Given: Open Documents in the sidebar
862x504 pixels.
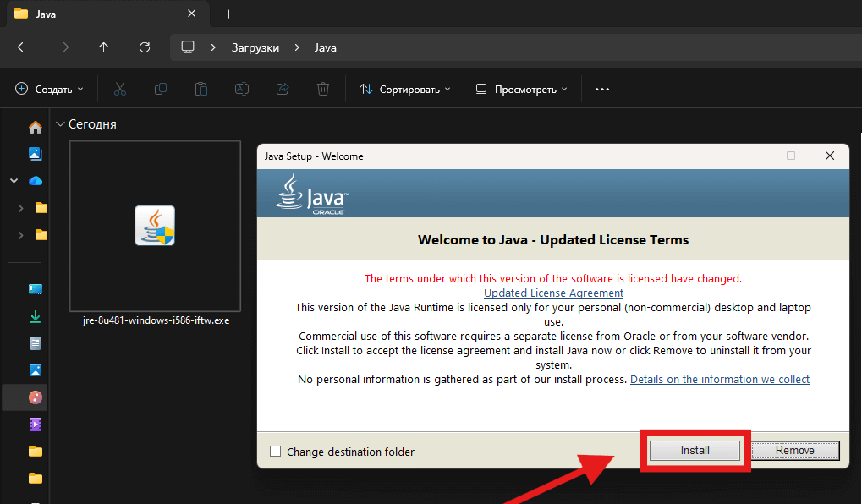Looking at the screenshot, I should coord(36,343).
